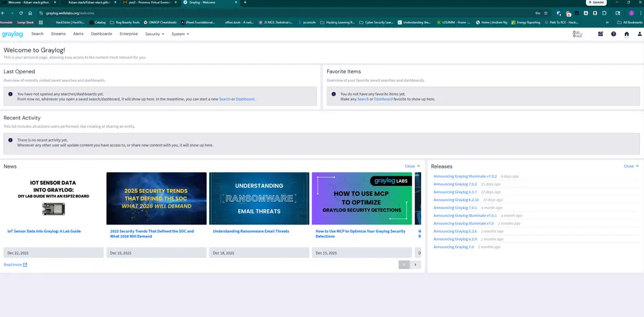
Task: Open the user profile icon in navbar
Action: pyautogui.click(x=639, y=34)
